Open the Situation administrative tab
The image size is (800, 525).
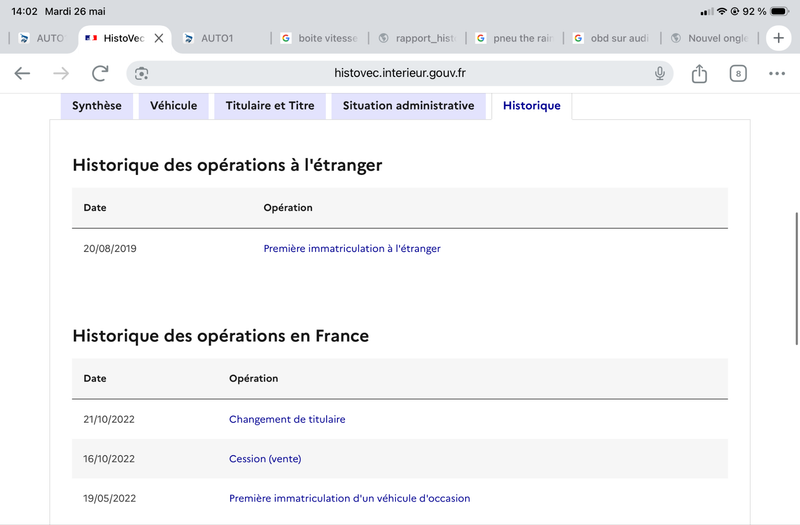[x=409, y=106]
